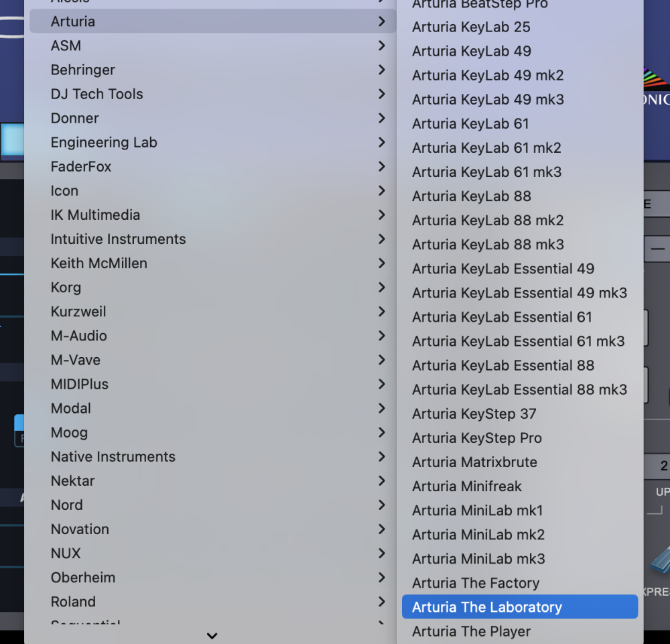Expand the Korg submenu arrow

click(x=382, y=287)
